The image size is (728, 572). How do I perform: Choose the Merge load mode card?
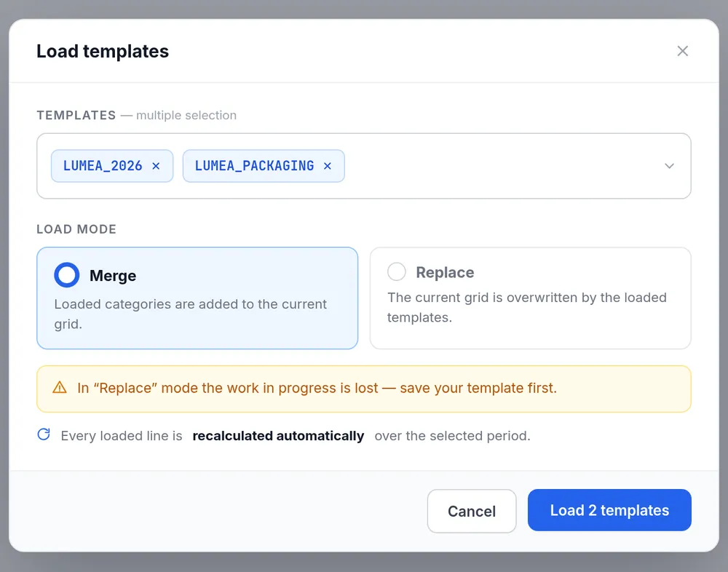click(x=197, y=298)
